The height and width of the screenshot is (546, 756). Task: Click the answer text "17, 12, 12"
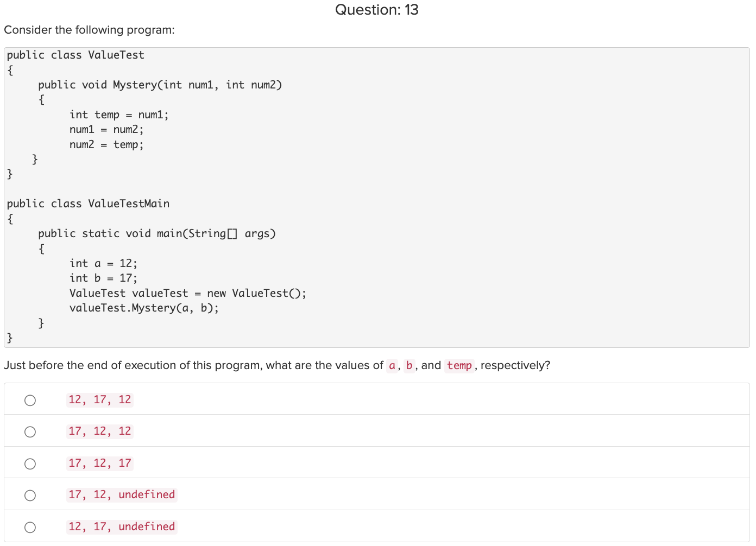pyautogui.click(x=100, y=431)
